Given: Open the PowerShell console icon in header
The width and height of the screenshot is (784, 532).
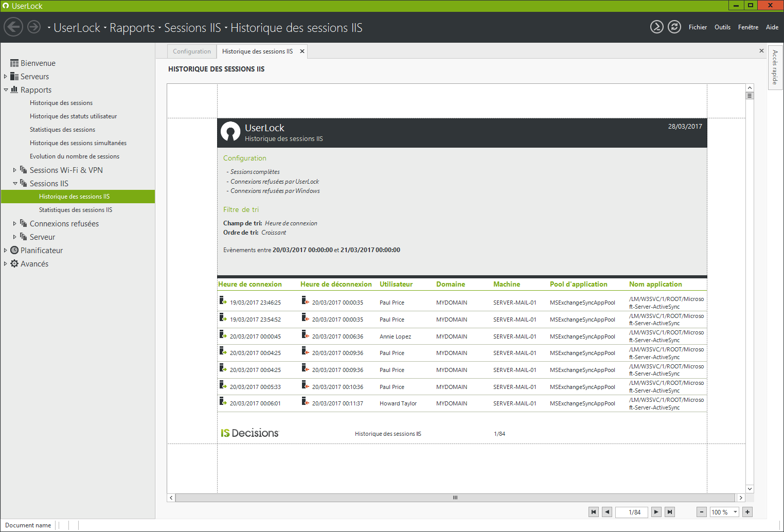Looking at the screenshot, I should pyautogui.click(x=657, y=27).
